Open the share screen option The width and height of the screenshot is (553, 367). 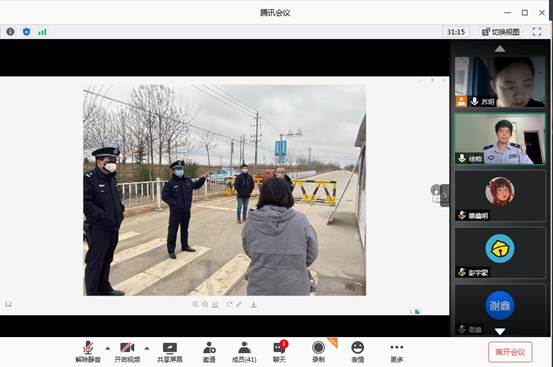(170, 352)
